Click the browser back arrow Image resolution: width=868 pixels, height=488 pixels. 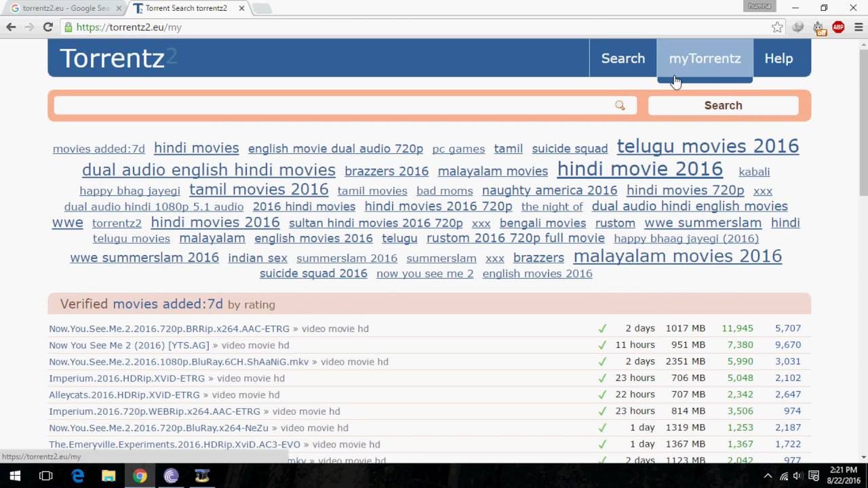(11, 27)
